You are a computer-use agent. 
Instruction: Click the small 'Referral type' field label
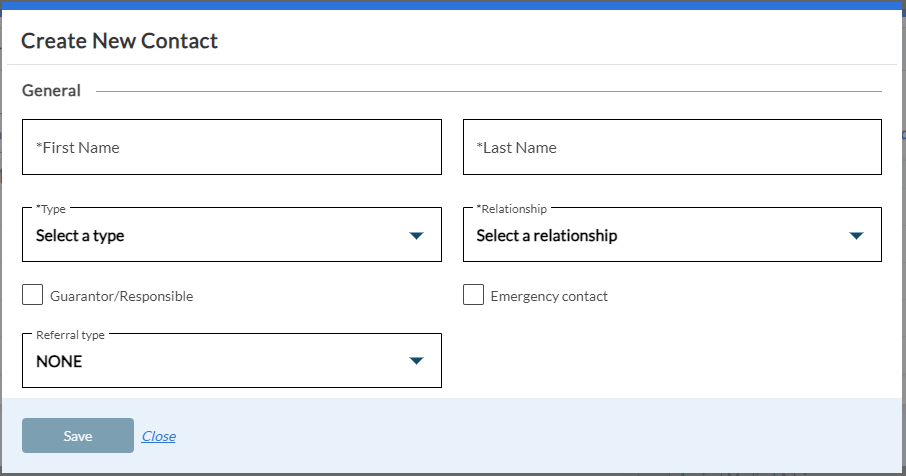click(70, 335)
